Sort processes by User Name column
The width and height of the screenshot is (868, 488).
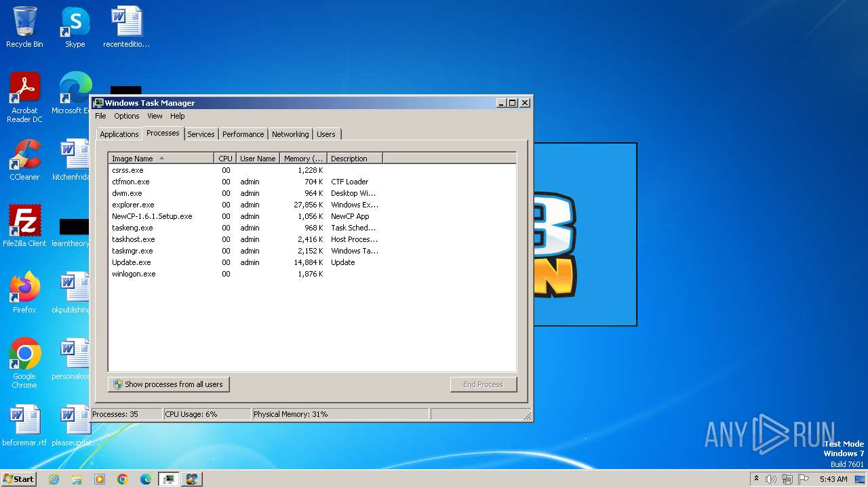258,159
